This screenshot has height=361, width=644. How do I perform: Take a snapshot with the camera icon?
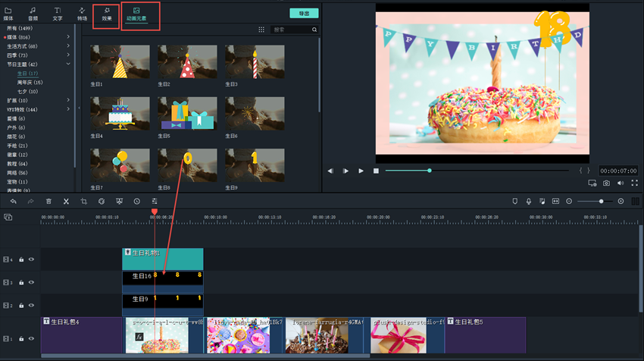(x=606, y=184)
